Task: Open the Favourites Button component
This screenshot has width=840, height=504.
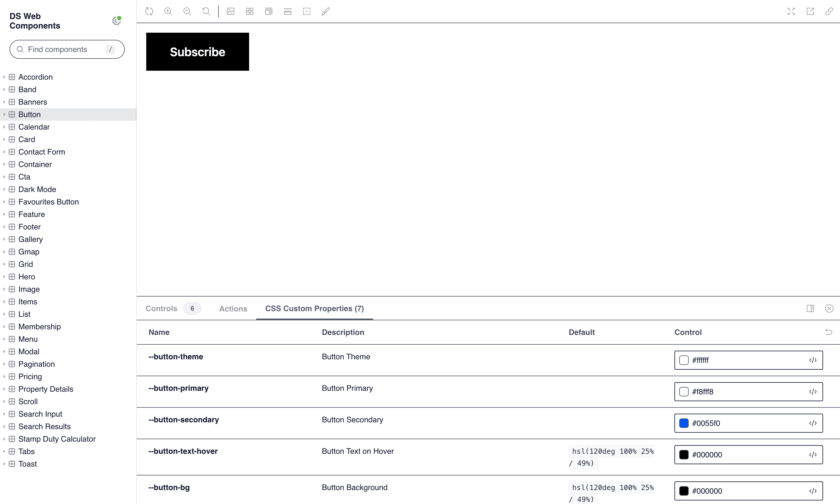Action: [x=48, y=202]
